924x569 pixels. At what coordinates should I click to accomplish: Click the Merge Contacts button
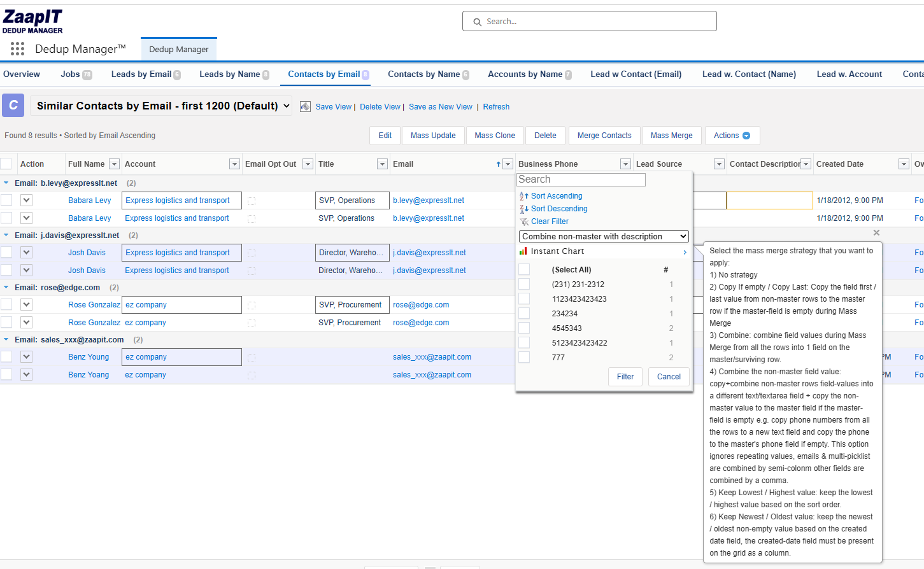pos(604,136)
